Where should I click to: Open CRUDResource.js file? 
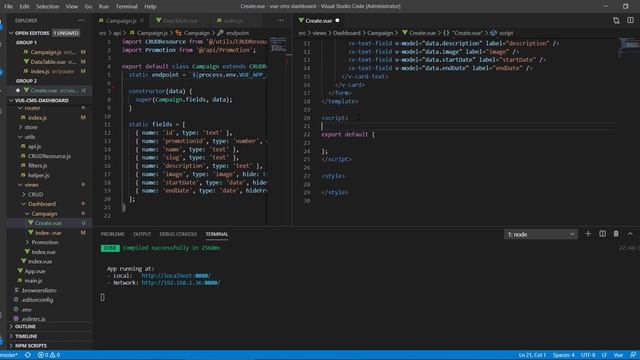(49, 156)
